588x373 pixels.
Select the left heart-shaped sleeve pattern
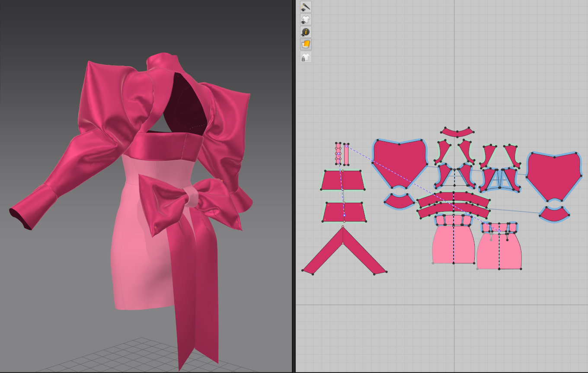click(399, 162)
